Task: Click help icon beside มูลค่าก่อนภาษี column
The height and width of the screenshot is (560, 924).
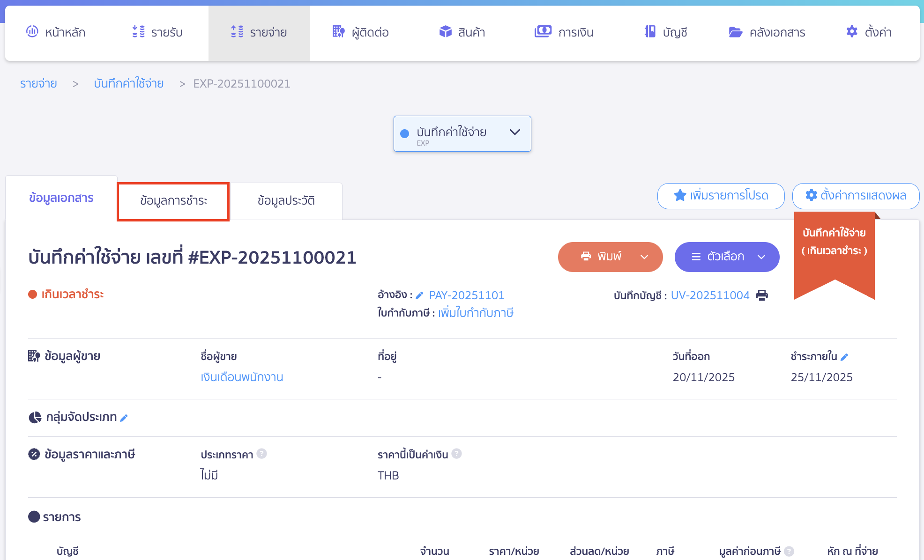Action: pyautogui.click(x=789, y=551)
